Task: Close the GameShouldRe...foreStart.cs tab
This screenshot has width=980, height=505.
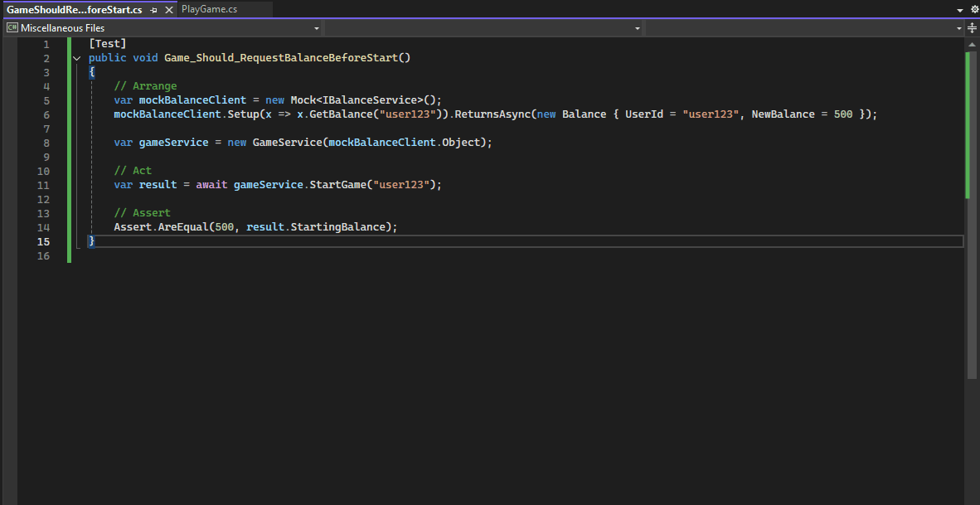Action: pos(169,10)
